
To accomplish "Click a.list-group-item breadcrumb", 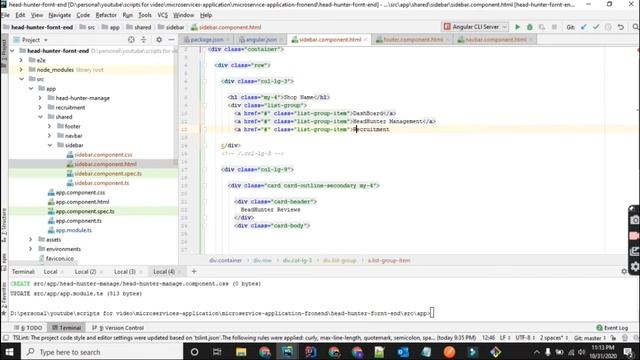I will [x=389, y=260].
